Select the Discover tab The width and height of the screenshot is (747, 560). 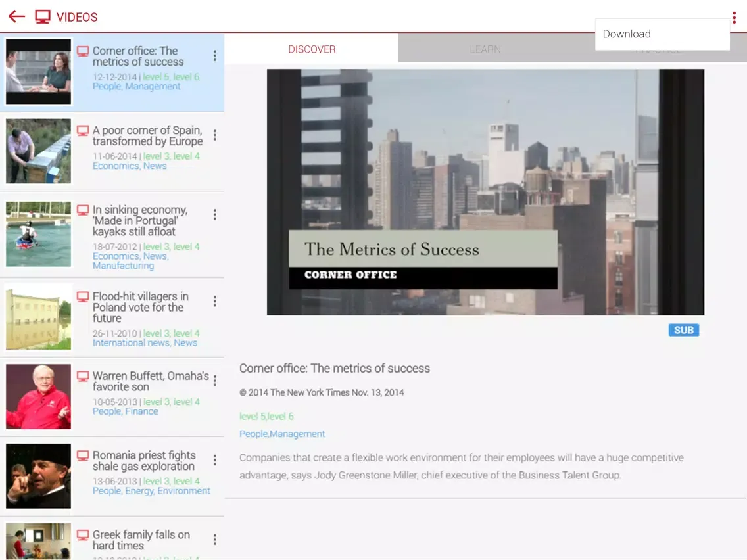312,49
